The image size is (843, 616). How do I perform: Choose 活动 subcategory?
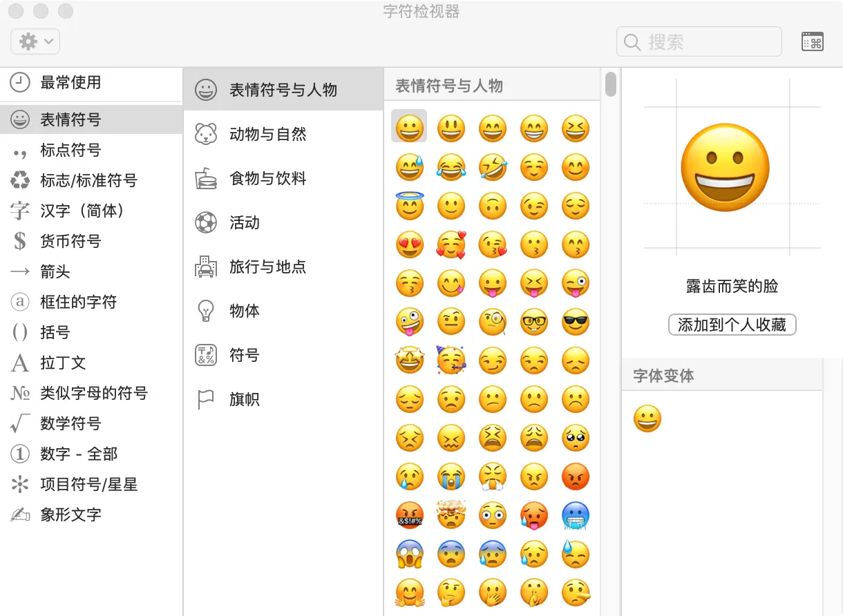283,222
